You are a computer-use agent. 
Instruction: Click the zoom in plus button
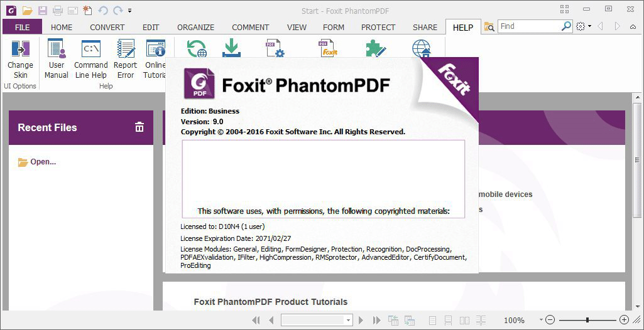click(x=624, y=320)
